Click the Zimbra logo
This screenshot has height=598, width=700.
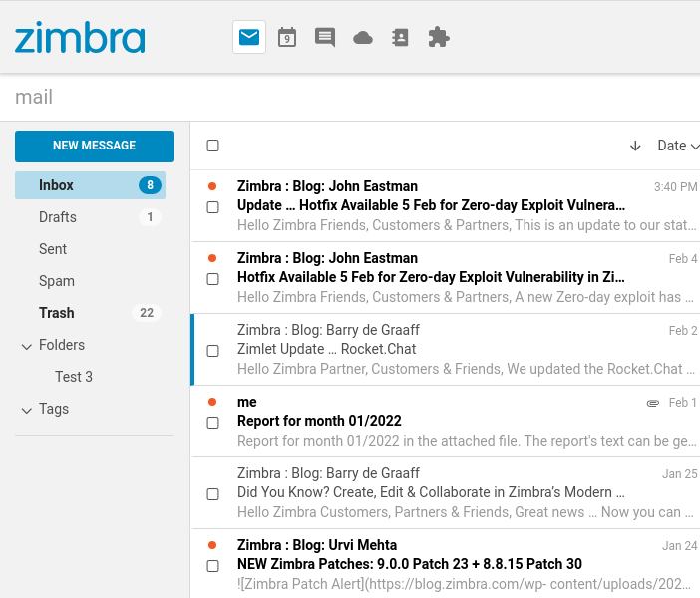pyautogui.click(x=80, y=37)
